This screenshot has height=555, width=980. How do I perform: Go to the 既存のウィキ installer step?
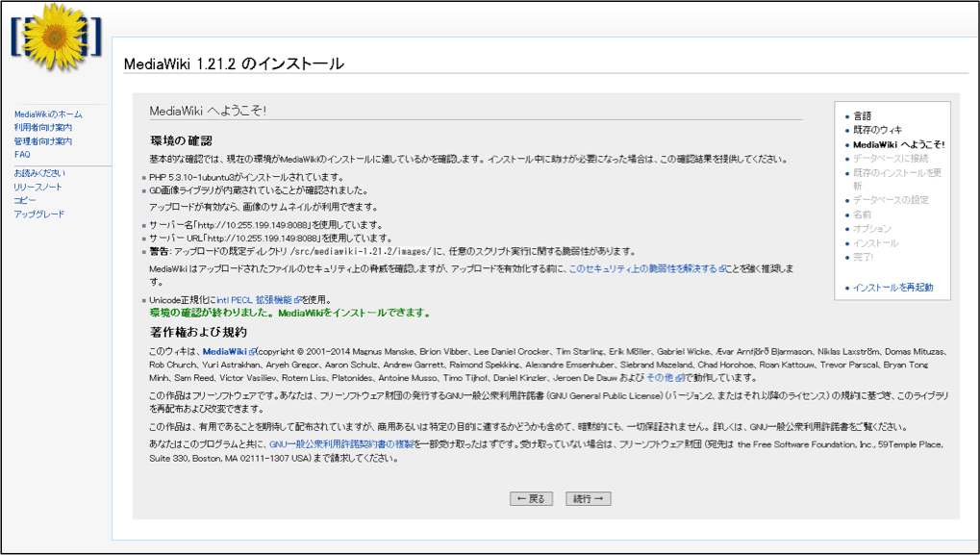(877, 130)
